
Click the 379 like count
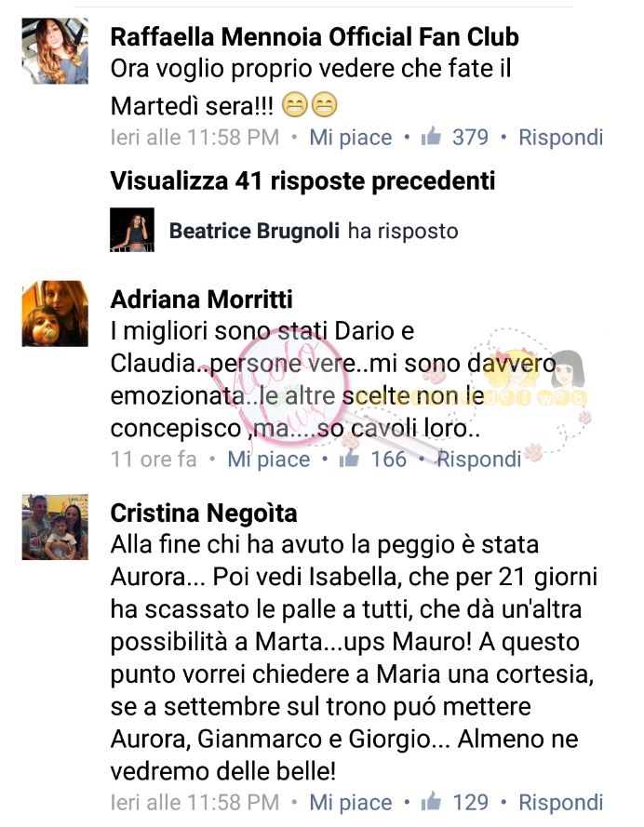point(471,137)
